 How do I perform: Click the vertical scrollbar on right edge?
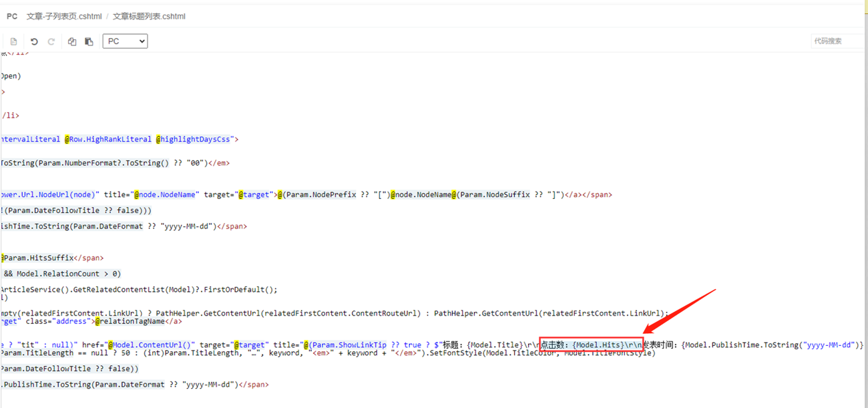click(864, 200)
